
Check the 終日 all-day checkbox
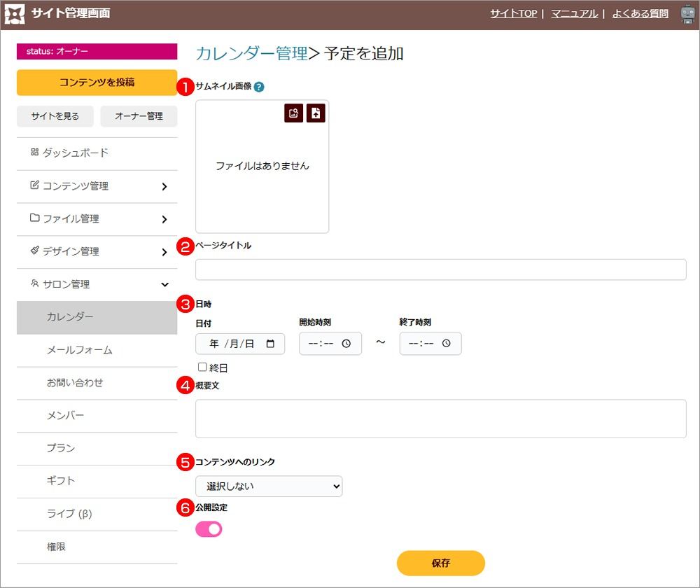point(202,367)
